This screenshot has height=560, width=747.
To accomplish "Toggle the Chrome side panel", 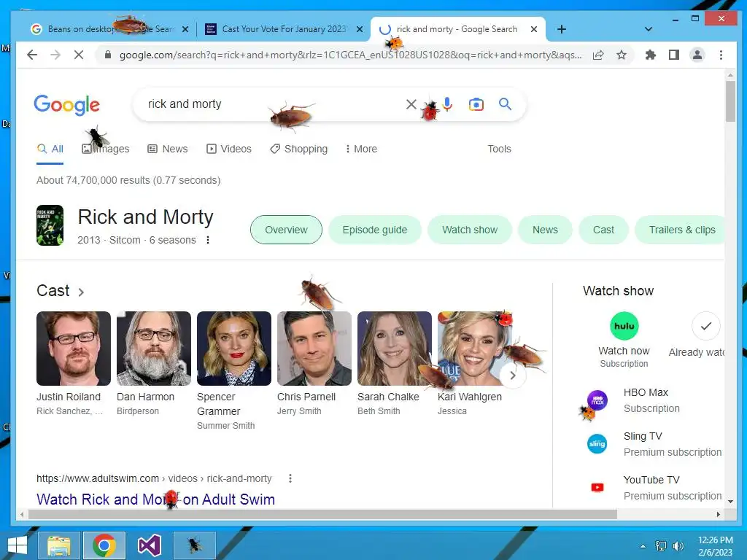I will (x=673, y=55).
